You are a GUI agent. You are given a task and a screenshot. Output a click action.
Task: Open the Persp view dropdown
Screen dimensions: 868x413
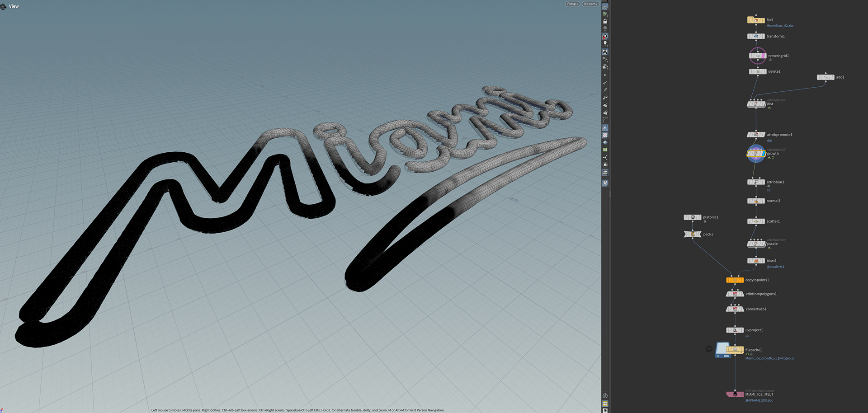(572, 4)
